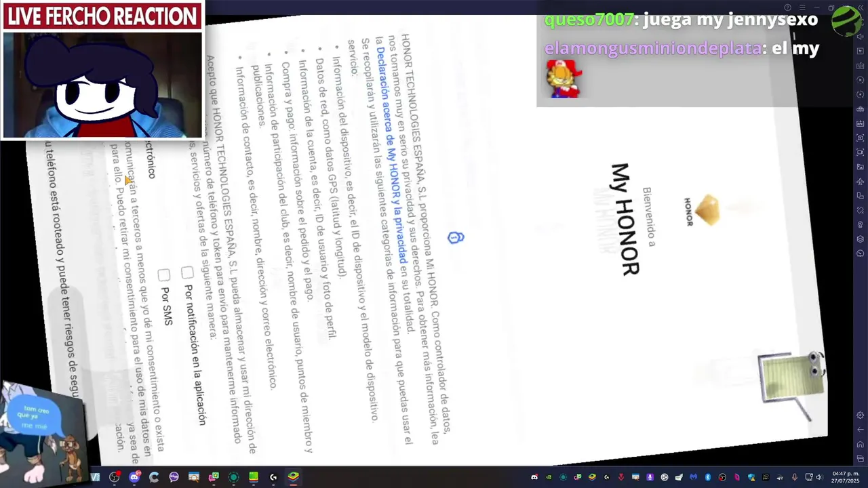Start screen recording from sidebar icon
Image resolution: width=868 pixels, height=488 pixels.
click(861, 152)
